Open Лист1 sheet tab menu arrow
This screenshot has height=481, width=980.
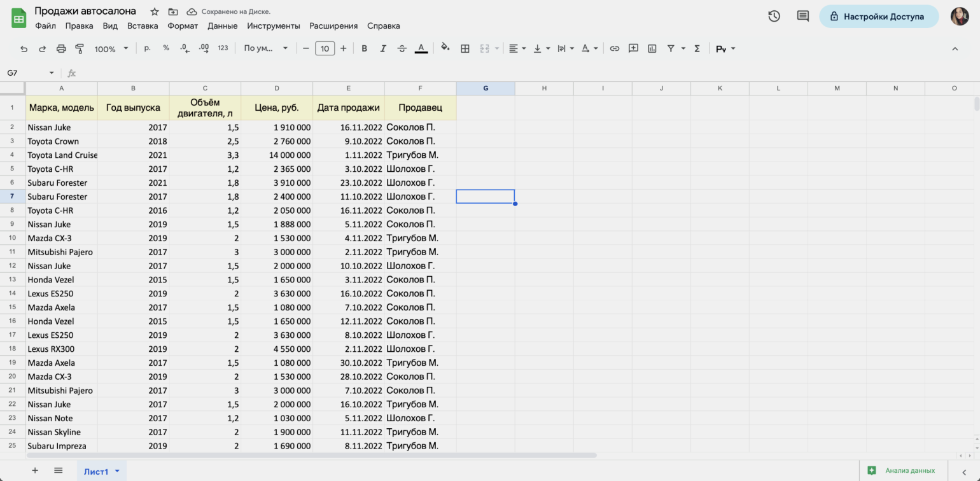tap(117, 471)
